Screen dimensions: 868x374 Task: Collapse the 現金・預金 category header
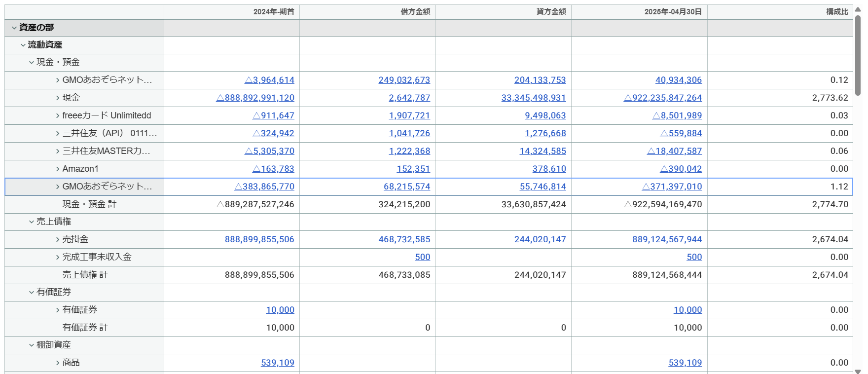click(x=32, y=63)
